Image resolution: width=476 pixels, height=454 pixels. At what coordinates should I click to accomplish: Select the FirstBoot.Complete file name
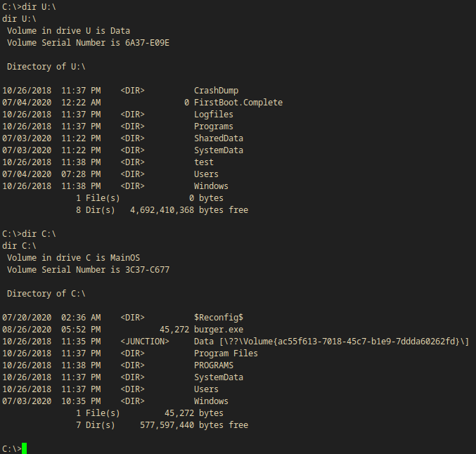coord(238,102)
